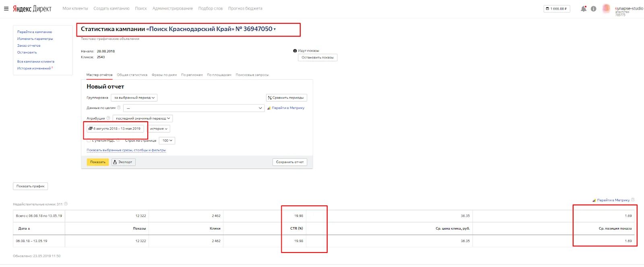644x267 pixels.
Task: Sort by Показы column header
Action: (x=139, y=228)
